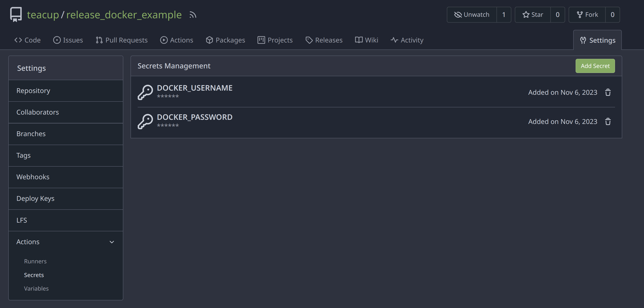
Task: Select Runners in the sidebar
Action: click(x=35, y=261)
